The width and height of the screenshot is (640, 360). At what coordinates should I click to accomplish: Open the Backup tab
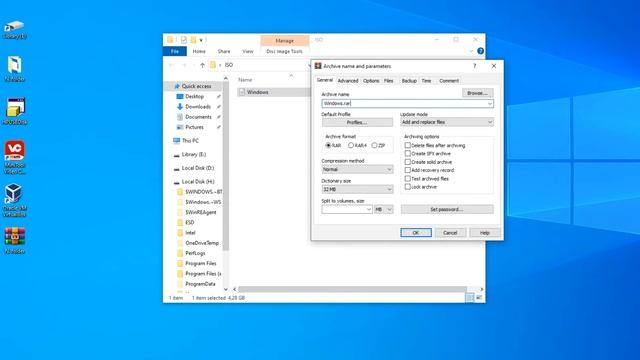[409, 81]
